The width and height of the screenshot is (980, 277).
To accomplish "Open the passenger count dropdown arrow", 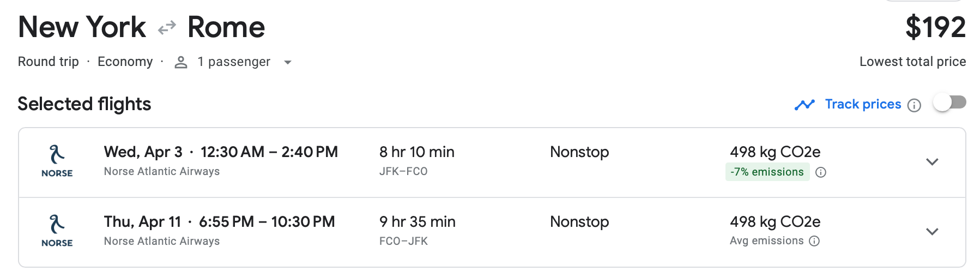I will pyautogui.click(x=288, y=62).
